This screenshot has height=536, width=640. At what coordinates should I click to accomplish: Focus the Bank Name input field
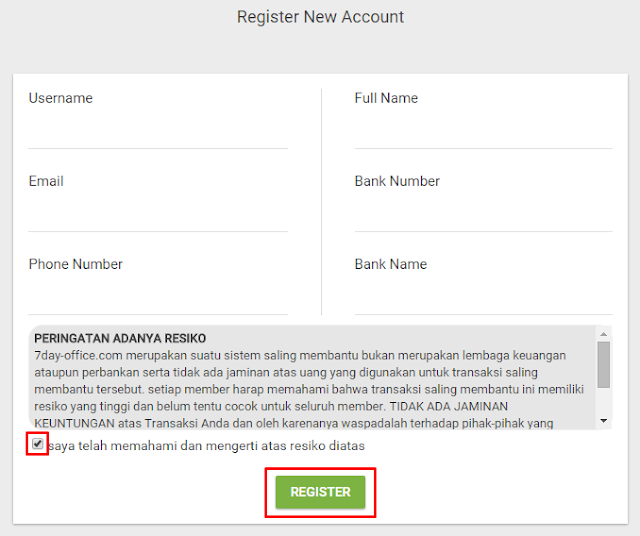483,297
